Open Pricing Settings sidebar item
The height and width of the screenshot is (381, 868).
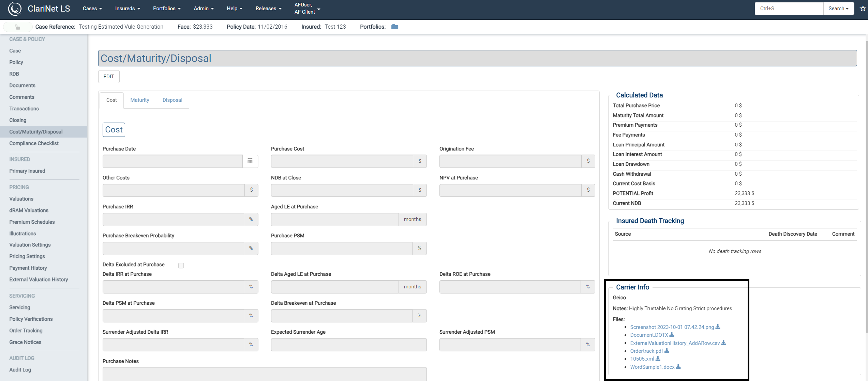point(27,256)
